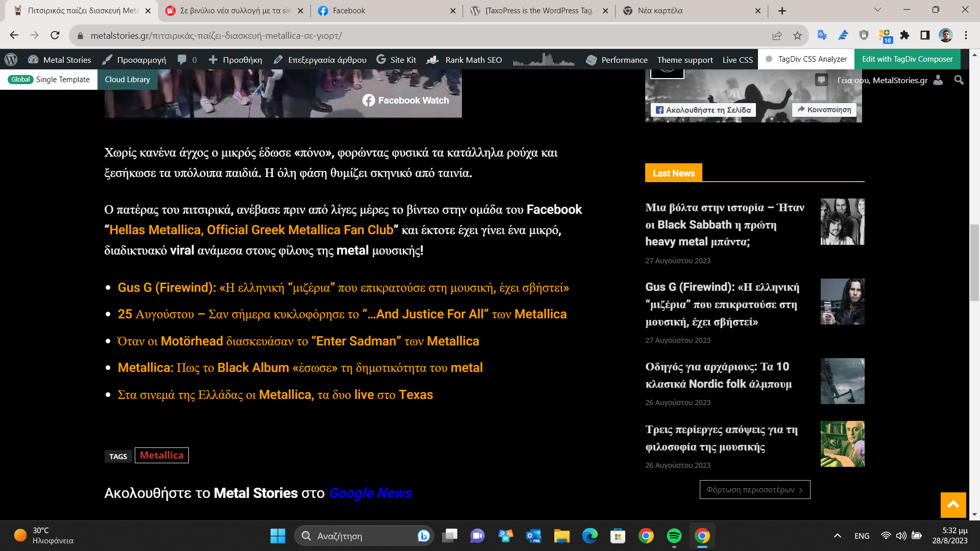Click the back-to-top orange arrow
Screen dimensions: 980x551
(953, 505)
